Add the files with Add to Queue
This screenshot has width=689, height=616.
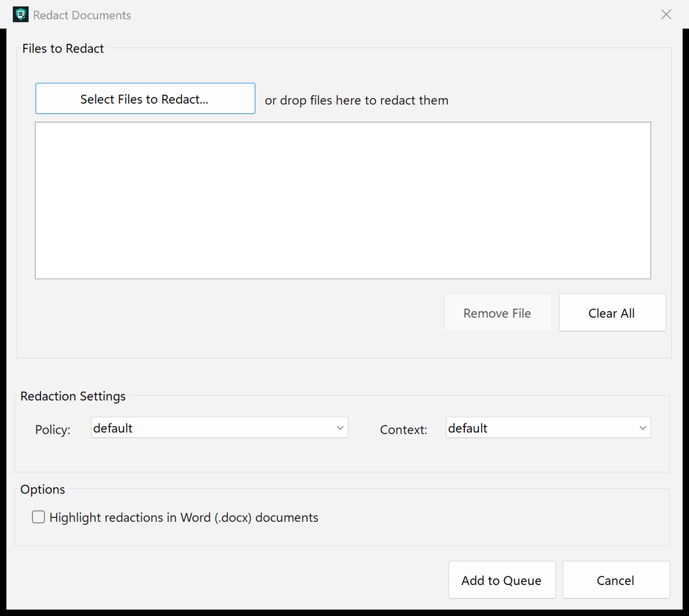tap(502, 580)
